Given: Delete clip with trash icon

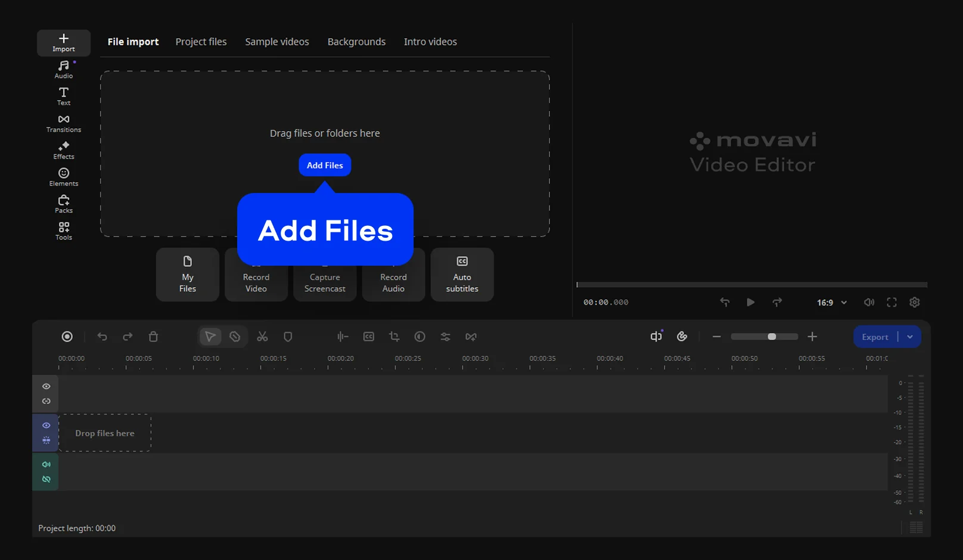Looking at the screenshot, I should click(x=153, y=337).
